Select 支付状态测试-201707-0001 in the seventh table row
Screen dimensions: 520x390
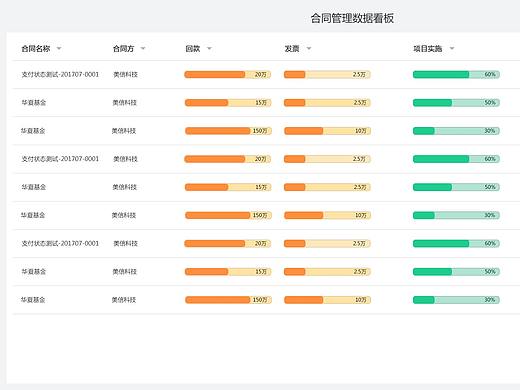(x=60, y=243)
